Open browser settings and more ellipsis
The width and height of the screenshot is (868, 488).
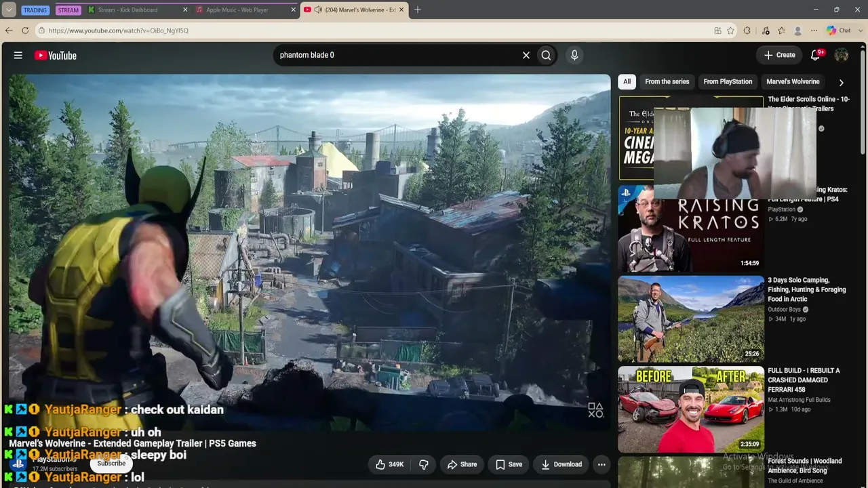(814, 30)
